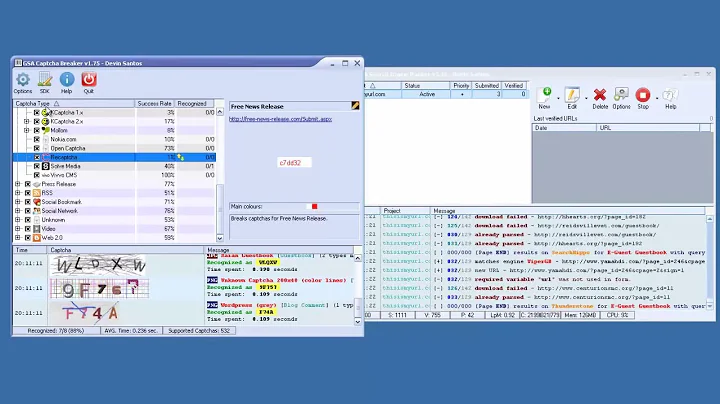Click the Web 2.0 orange icon
The image size is (720, 404).
pyautogui.click(x=37, y=238)
